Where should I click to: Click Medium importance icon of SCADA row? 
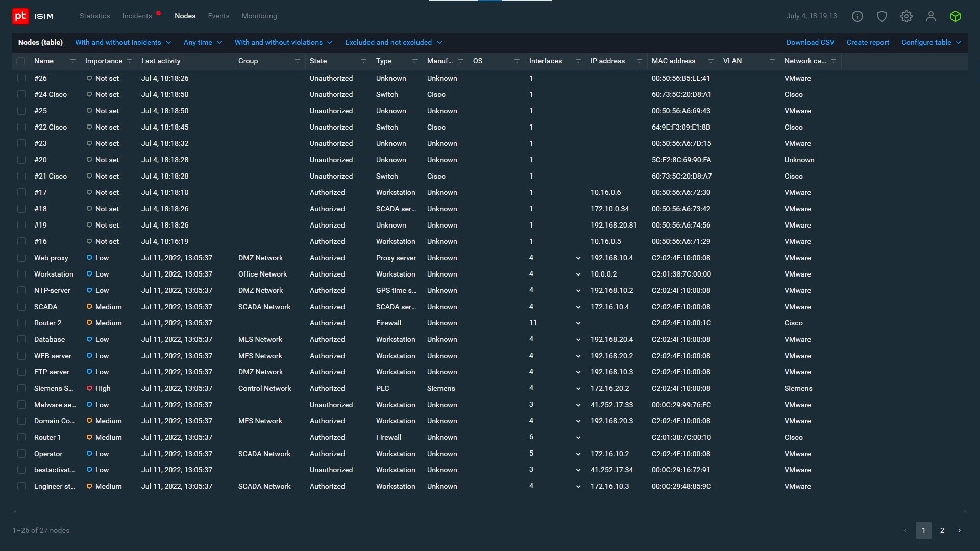pyautogui.click(x=89, y=307)
